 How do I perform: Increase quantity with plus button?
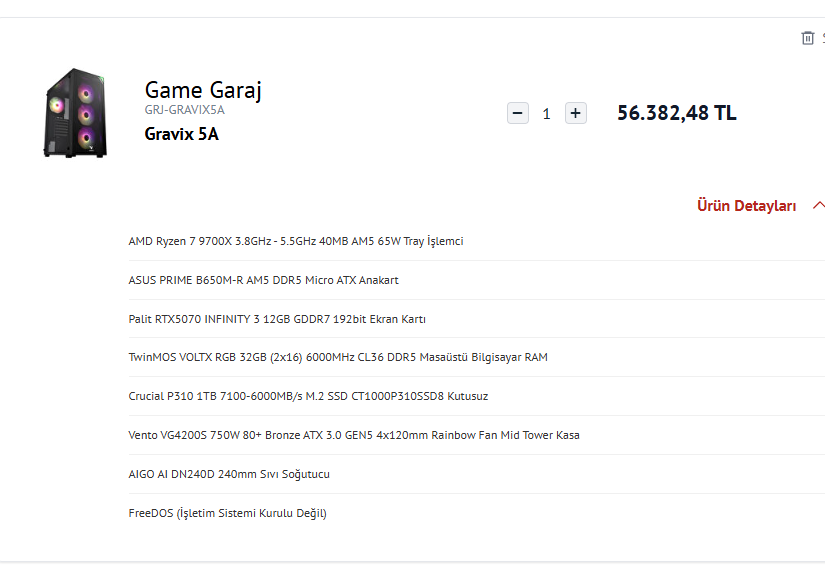point(575,113)
